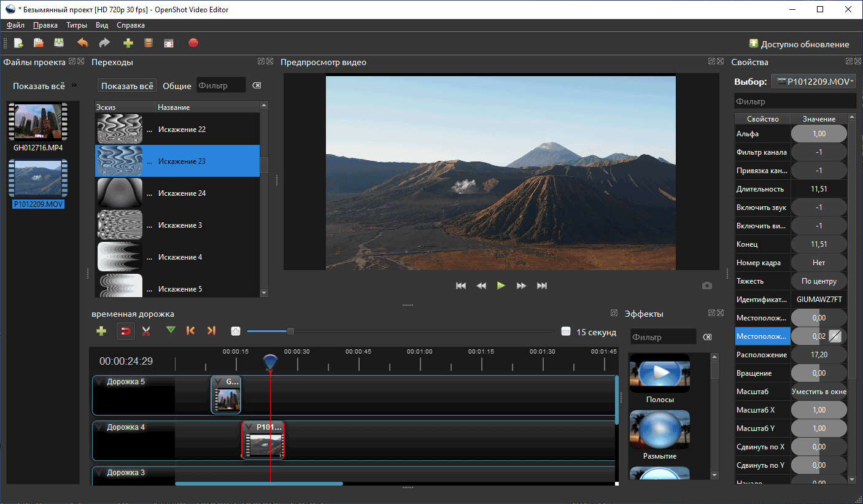Open the Справка menu
Viewport: 863px width, 504px height.
coord(131,25)
